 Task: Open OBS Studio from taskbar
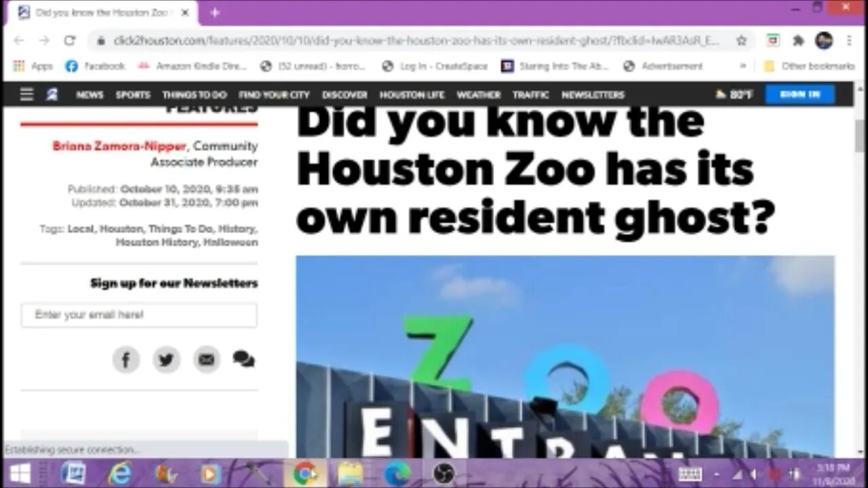443,473
